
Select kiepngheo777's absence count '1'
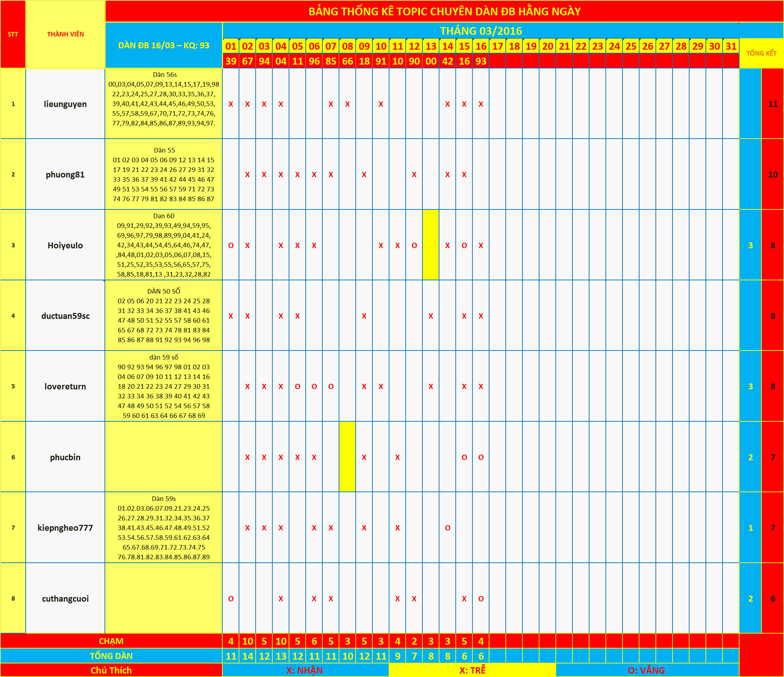[751, 528]
